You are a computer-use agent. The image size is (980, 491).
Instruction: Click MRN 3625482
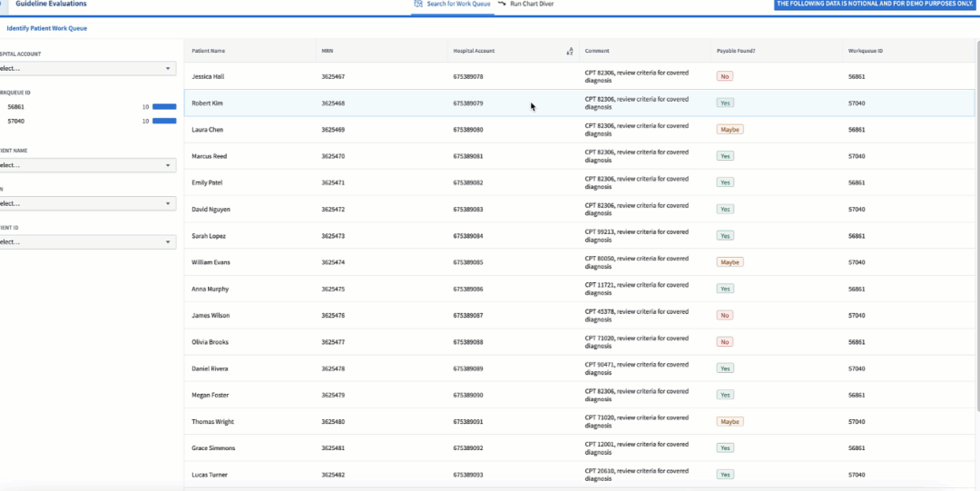point(332,475)
